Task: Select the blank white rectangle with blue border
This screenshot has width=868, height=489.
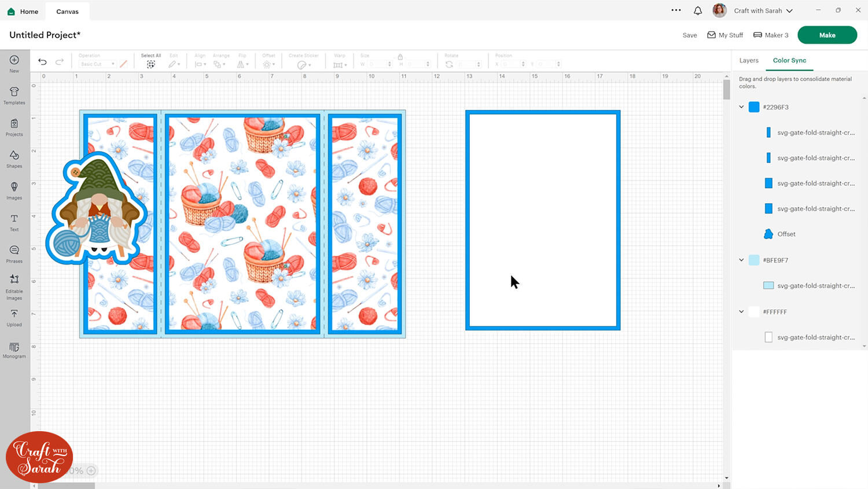Action: pos(543,220)
